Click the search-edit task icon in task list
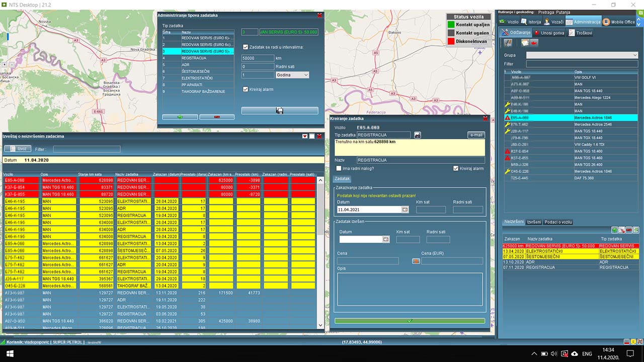The height and width of the screenshot is (362, 644). tap(622, 230)
